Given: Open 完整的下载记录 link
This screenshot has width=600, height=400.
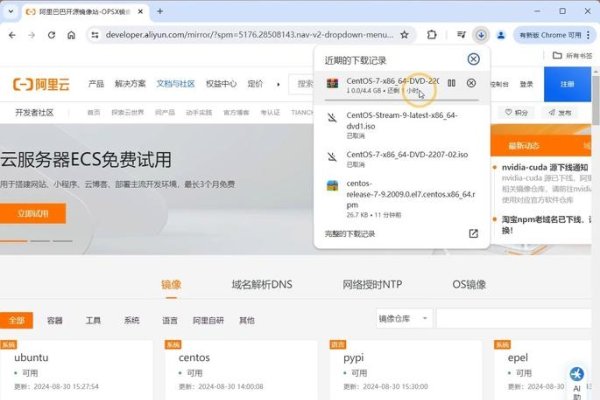Looking at the screenshot, I should pos(350,234).
